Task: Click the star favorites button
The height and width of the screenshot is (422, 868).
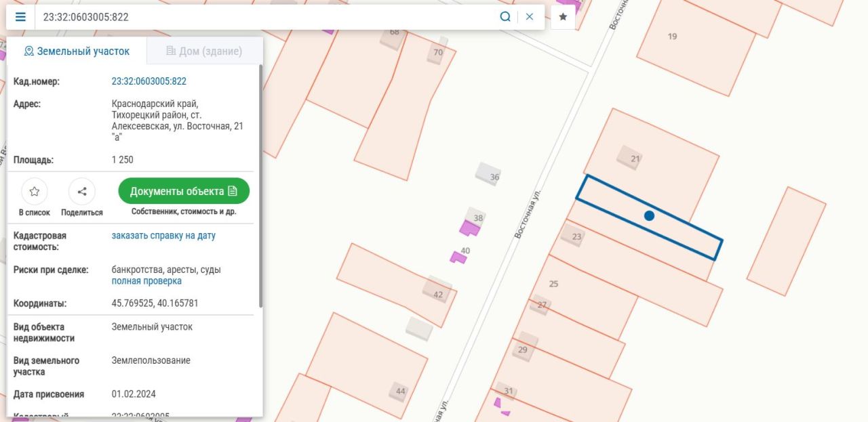Action: [563, 17]
